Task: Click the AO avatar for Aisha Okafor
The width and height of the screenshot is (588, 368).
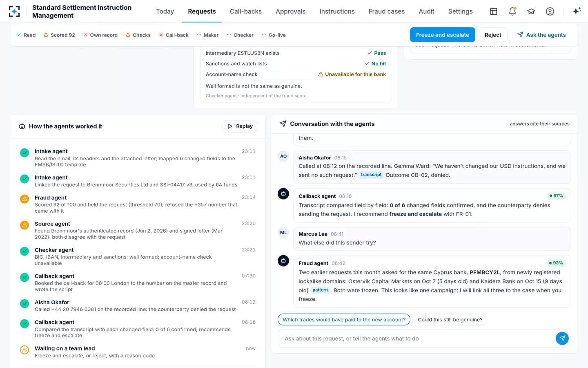Action: coord(283,156)
